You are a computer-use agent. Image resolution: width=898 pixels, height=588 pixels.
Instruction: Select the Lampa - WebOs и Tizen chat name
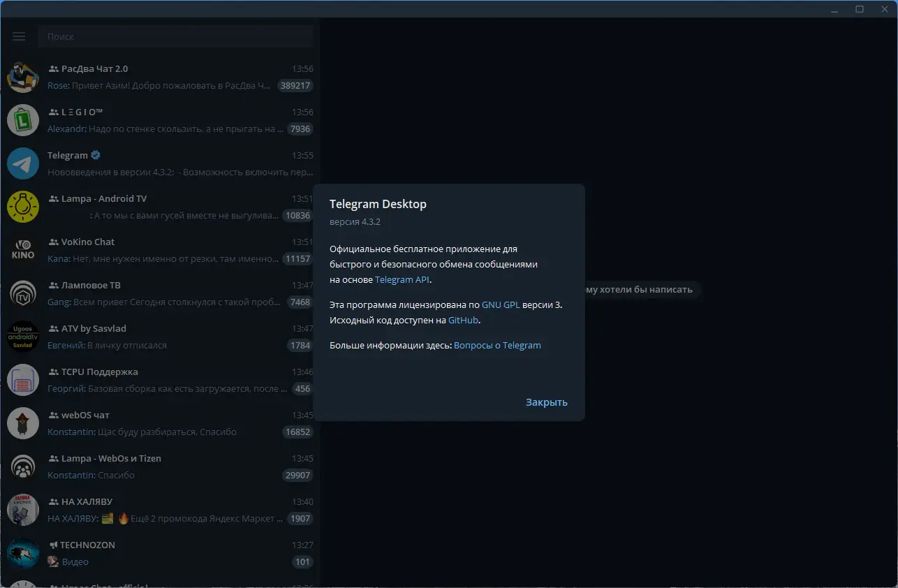coord(111,458)
